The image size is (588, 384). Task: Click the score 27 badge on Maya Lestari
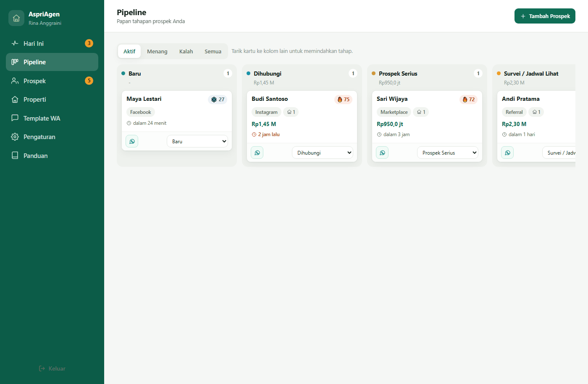[x=218, y=100]
